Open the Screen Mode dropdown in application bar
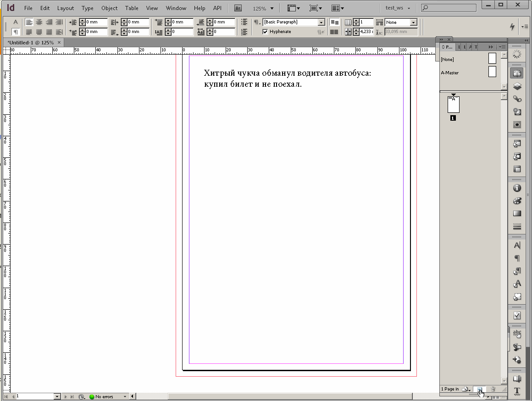 (x=316, y=8)
